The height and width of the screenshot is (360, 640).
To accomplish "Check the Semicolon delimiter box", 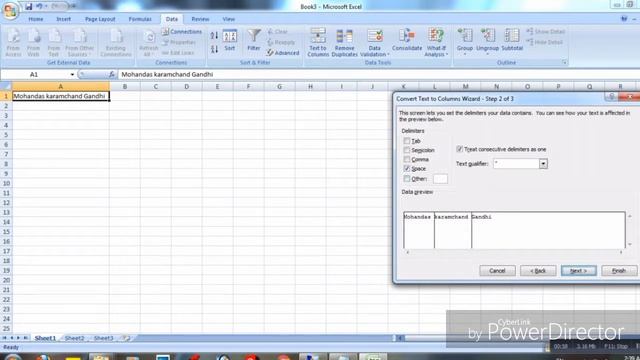I will click(407, 150).
